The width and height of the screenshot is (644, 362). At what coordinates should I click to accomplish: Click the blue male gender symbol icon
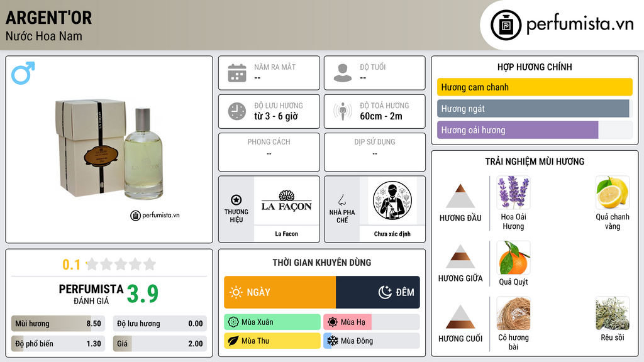(x=23, y=73)
